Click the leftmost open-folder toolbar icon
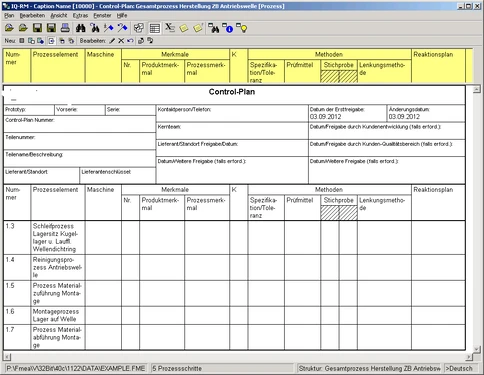484x375 pixels. coord(9,28)
